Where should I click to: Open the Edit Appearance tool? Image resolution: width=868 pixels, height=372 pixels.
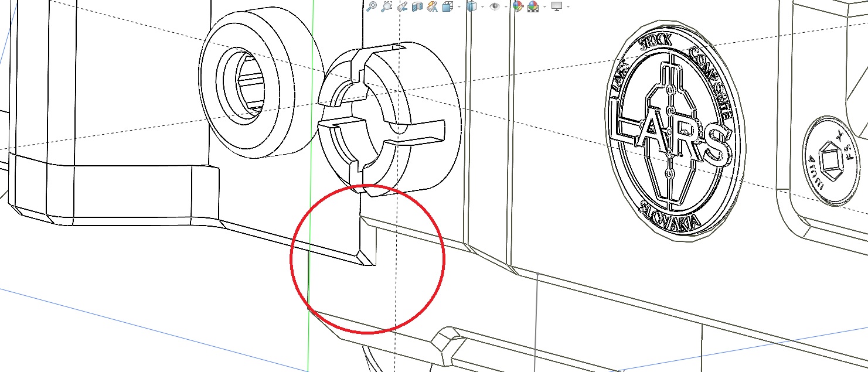click(x=518, y=6)
